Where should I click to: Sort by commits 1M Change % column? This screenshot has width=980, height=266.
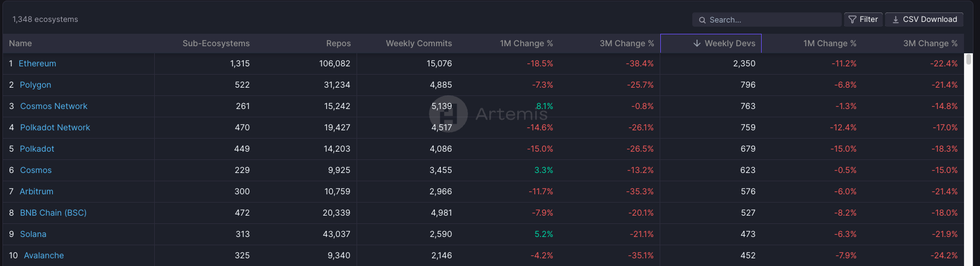coord(526,43)
